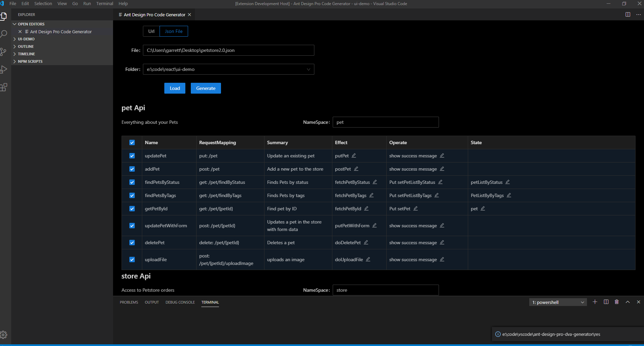Uncheck the findPetsByStatus row checkbox
Viewport: 644px width, 346px height.
(132, 182)
